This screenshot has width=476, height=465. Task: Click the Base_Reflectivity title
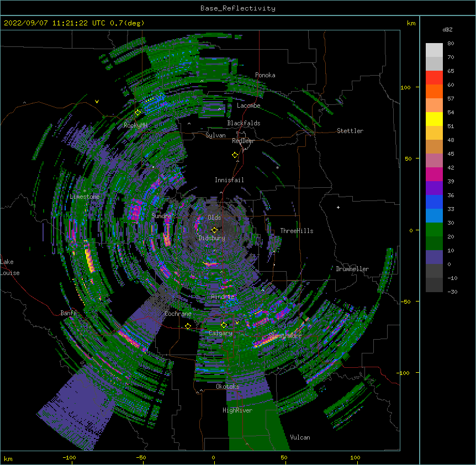tap(238, 8)
